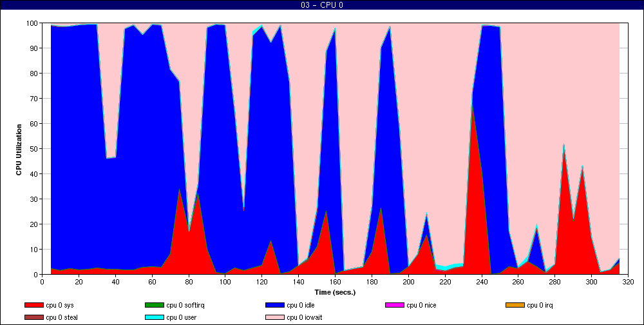This screenshot has height=325, width=644.
Task: Click the brown cpu 0 steal legend swatch
Action: pos(38,317)
